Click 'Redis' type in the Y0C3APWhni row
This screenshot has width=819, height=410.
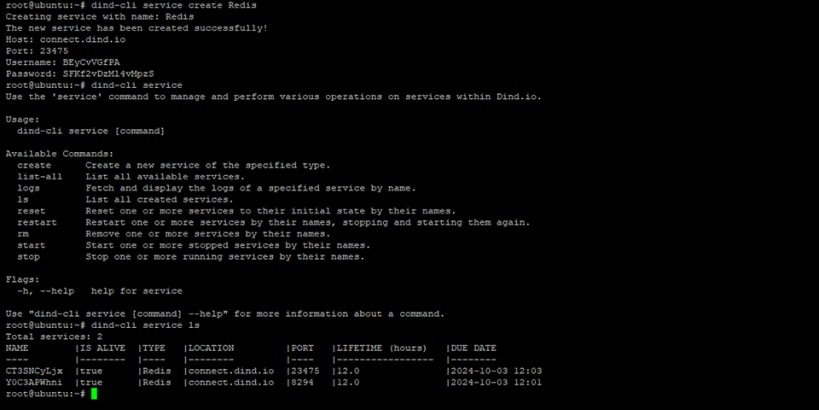pyautogui.click(x=157, y=382)
